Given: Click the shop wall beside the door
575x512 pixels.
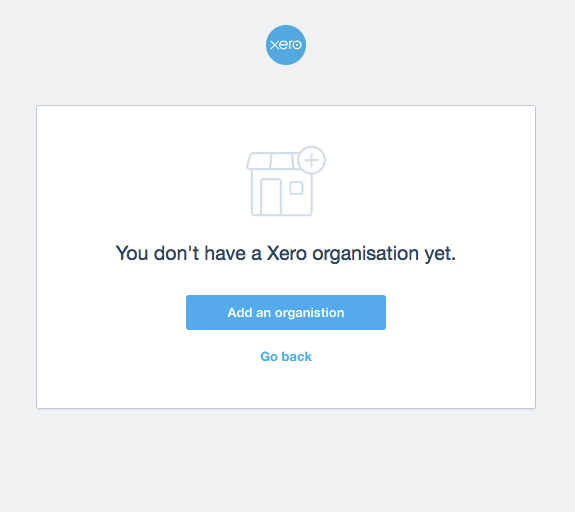Looking at the screenshot, I should point(297,205).
